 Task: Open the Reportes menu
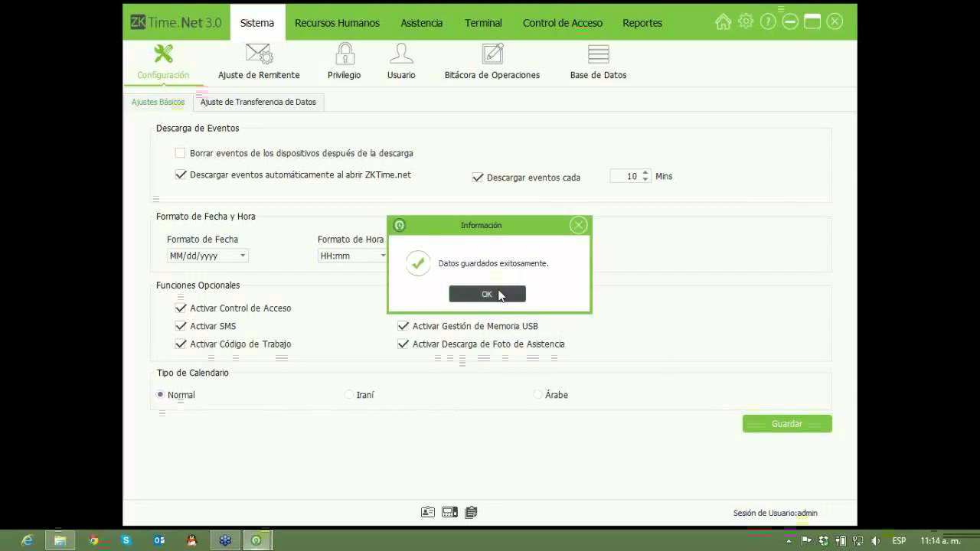point(642,23)
